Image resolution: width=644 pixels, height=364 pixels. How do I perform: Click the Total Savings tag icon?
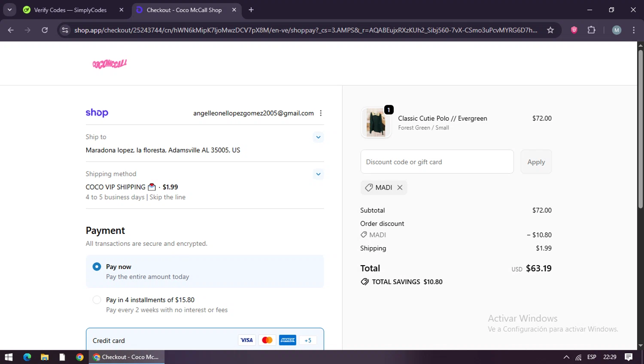pyautogui.click(x=365, y=282)
